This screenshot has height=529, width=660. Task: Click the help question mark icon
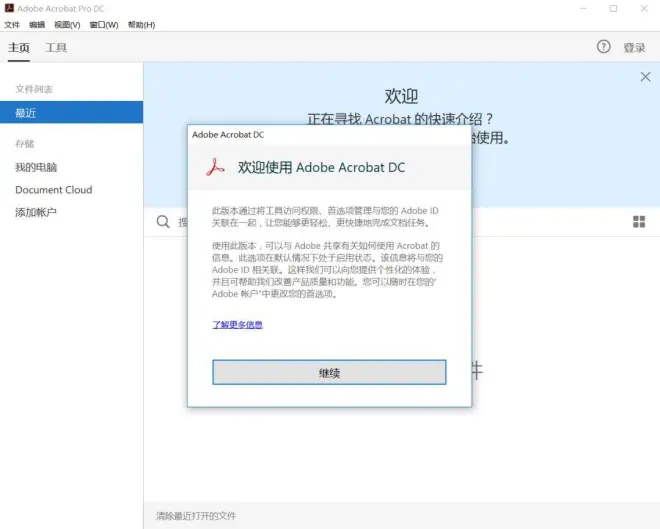pos(603,47)
